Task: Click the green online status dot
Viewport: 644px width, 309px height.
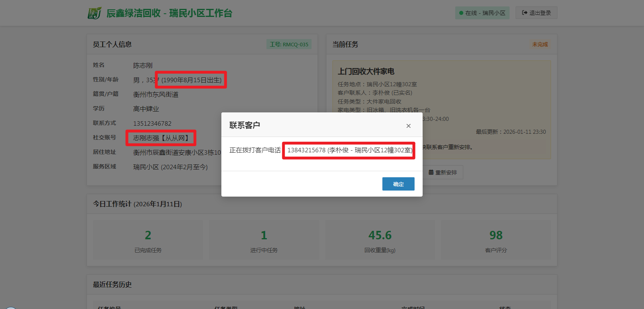Action: coord(461,13)
